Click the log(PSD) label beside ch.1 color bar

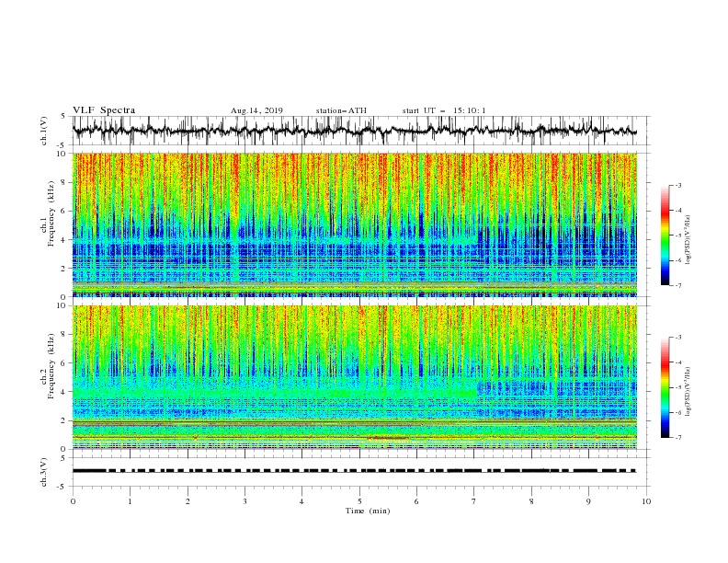tap(688, 240)
